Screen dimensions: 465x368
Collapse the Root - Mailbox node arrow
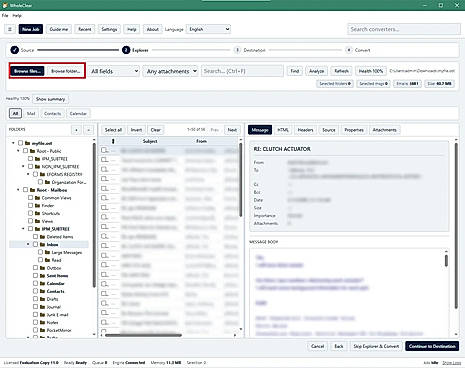coord(18,190)
